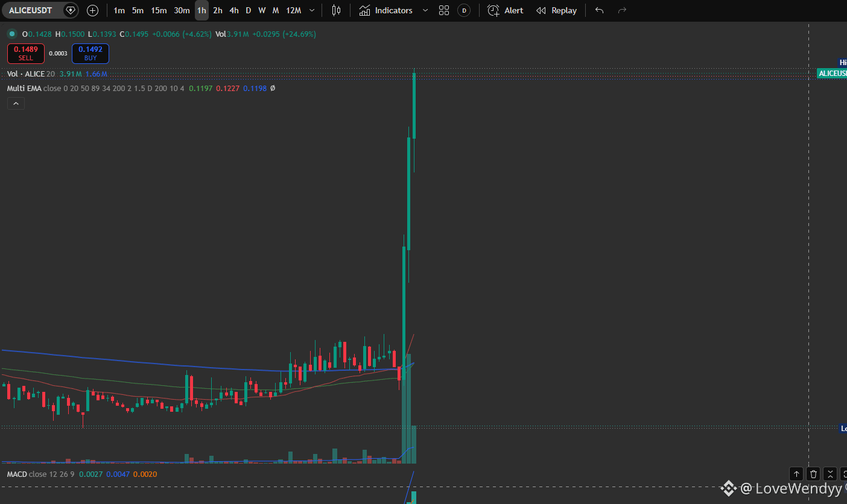Add a compare symbol with plus icon
This screenshot has height=504, width=847.
[92, 10]
